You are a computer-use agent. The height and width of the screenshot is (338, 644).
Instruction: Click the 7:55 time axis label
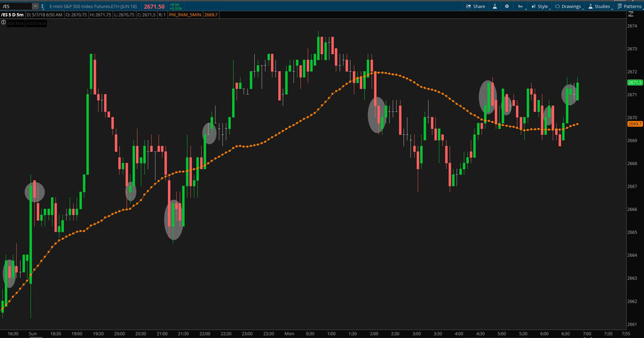pyautogui.click(x=626, y=334)
